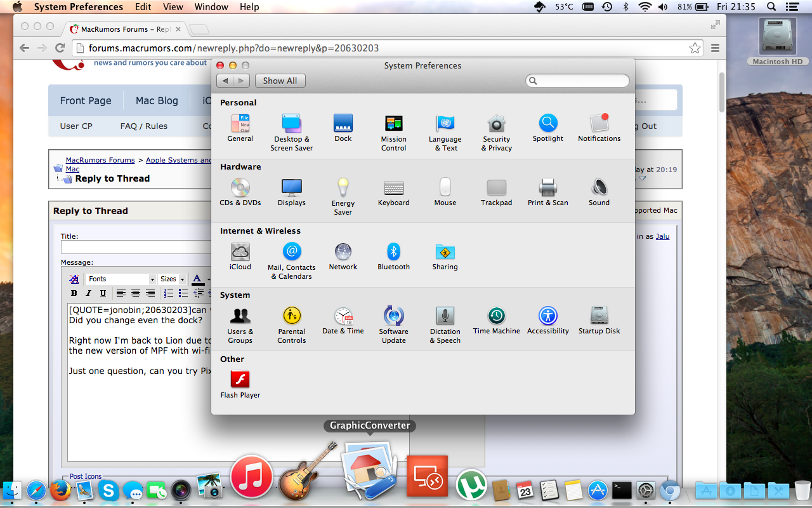The height and width of the screenshot is (508, 812).
Task: Open the Dock preferences pane
Action: click(343, 128)
